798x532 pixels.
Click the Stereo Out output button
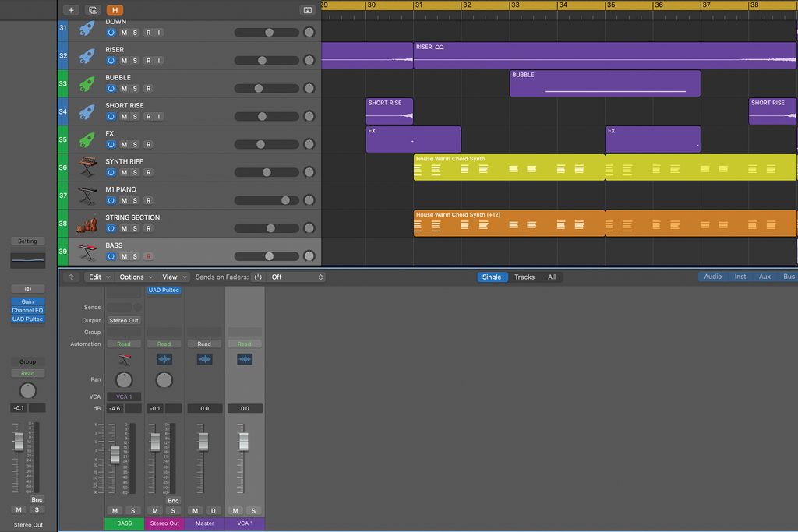124,321
